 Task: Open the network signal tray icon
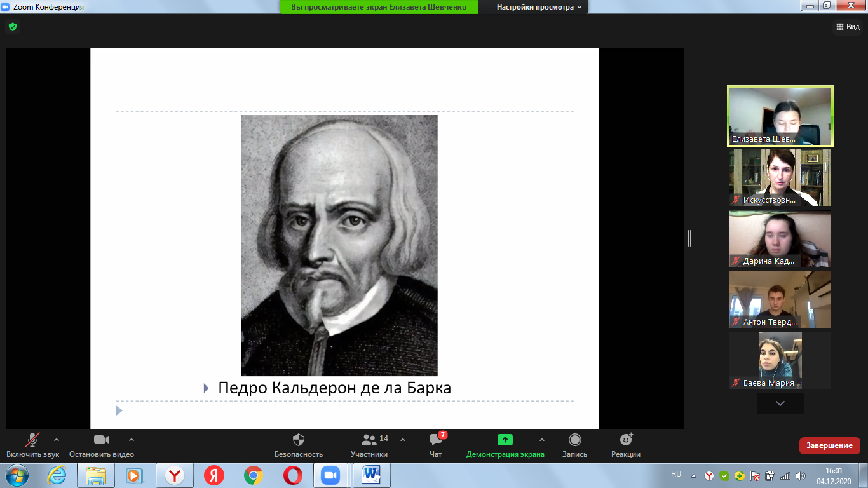(785, 475)
